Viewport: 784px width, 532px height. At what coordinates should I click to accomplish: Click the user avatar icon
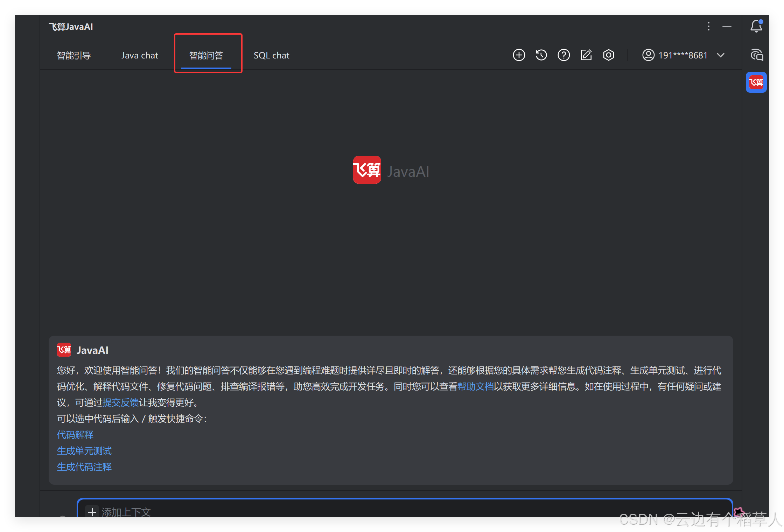648,55
